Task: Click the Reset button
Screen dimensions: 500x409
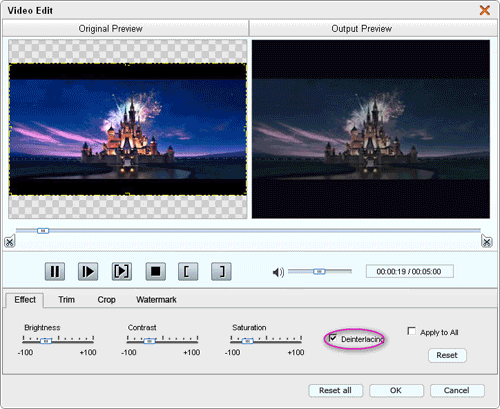Action: click(x=447, y=355)
